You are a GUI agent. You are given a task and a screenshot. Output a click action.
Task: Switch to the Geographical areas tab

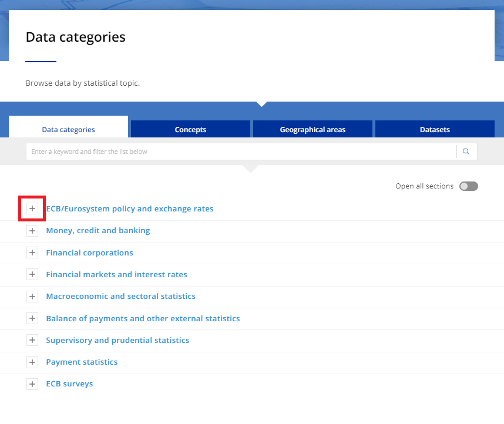[313, 130]
